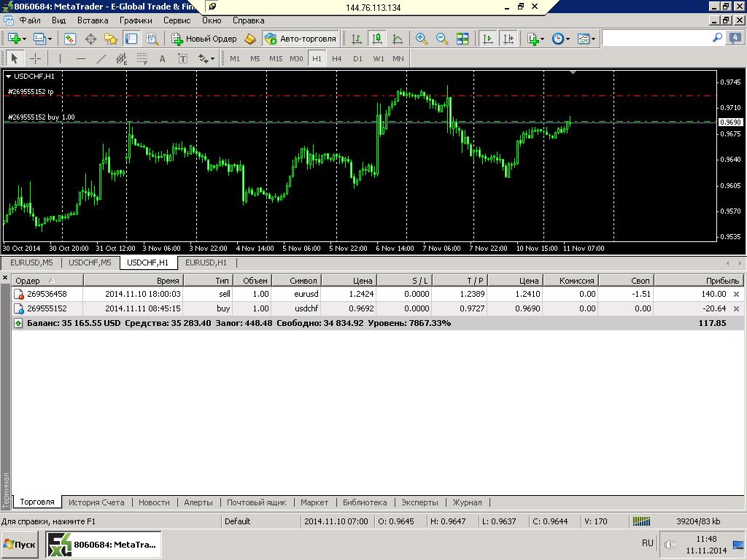Click the Periods clock icon

point(557,39)
